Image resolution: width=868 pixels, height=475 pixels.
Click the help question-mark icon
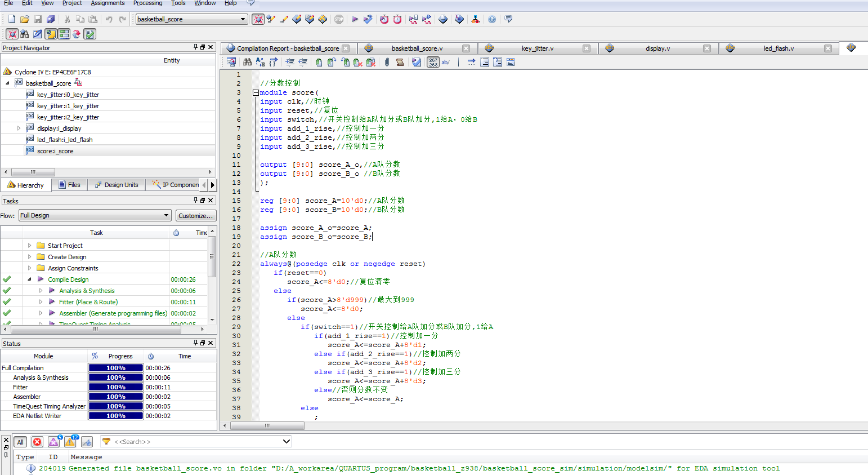pos(492,19)
